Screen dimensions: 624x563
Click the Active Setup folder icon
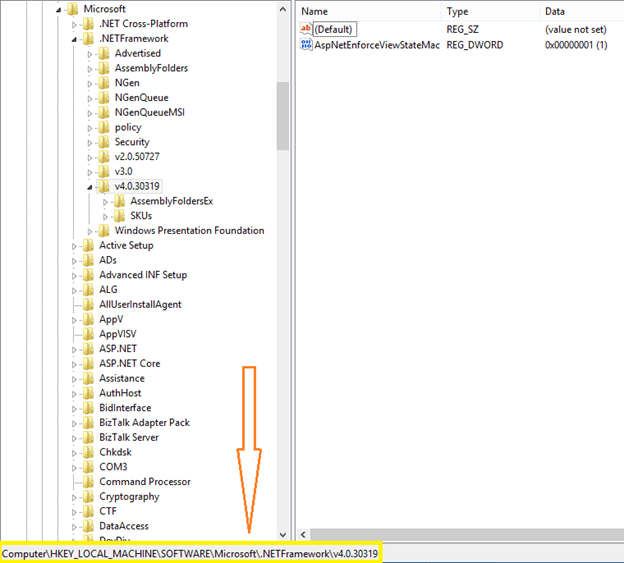(x=88, y=245)
